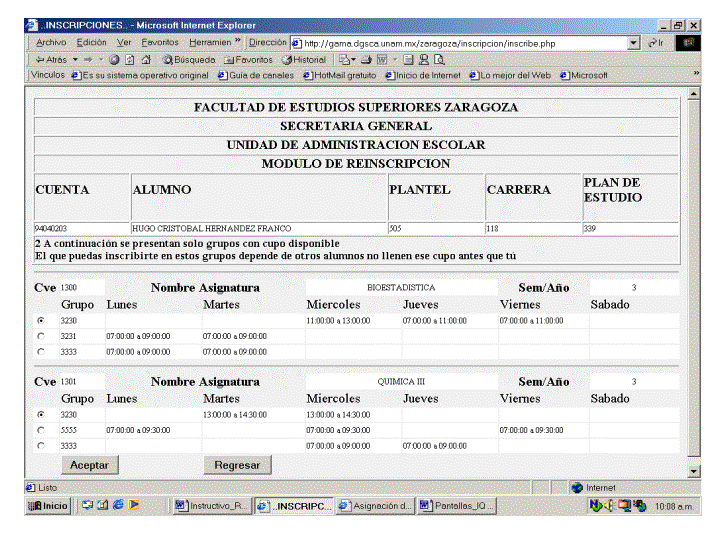
Task: Select group 3333 radio for Bioestadistica
Action: coord(41,352)
